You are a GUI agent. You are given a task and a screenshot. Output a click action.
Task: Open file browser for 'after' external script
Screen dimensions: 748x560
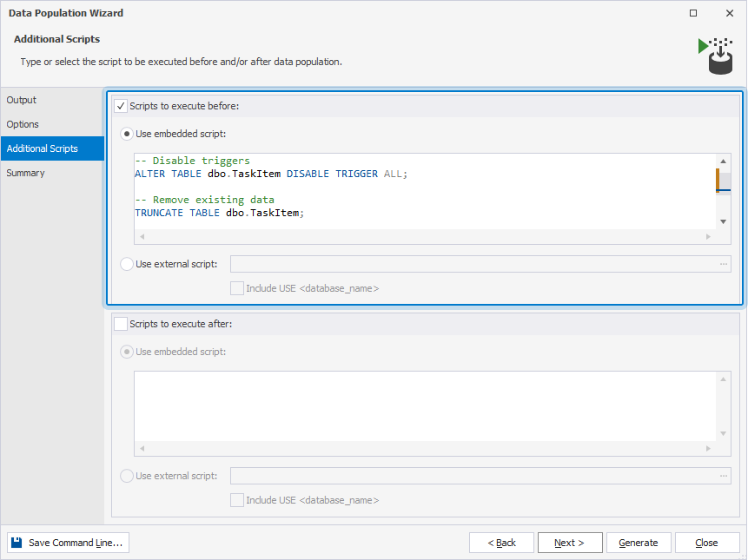[724, 476]
